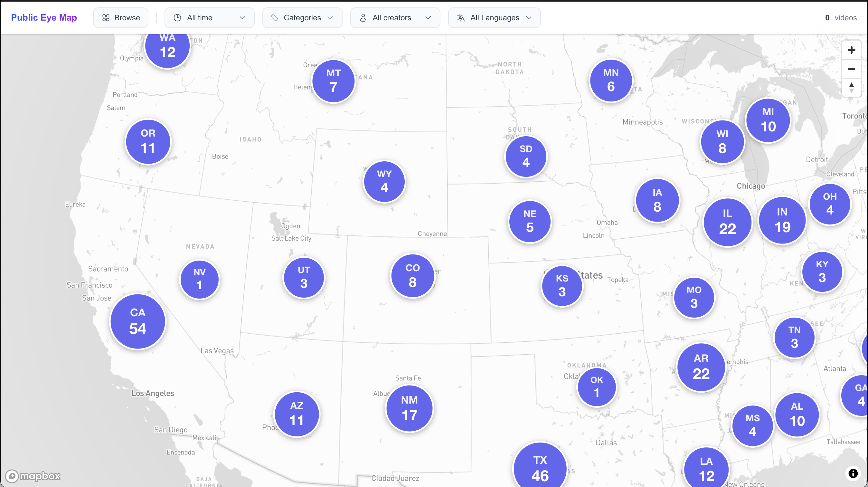
Task: Click the map zoom out minus button
Action: tap(851, 69)
